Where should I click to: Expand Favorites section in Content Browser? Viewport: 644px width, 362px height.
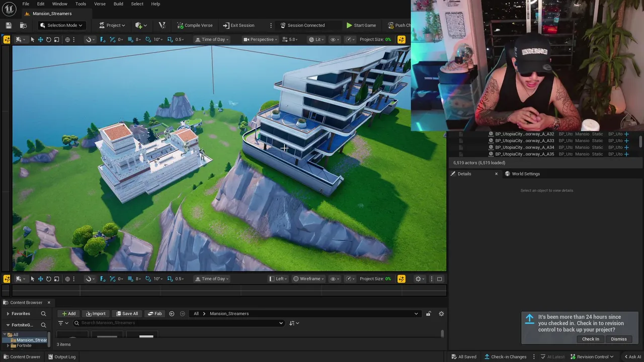point(8,314)
